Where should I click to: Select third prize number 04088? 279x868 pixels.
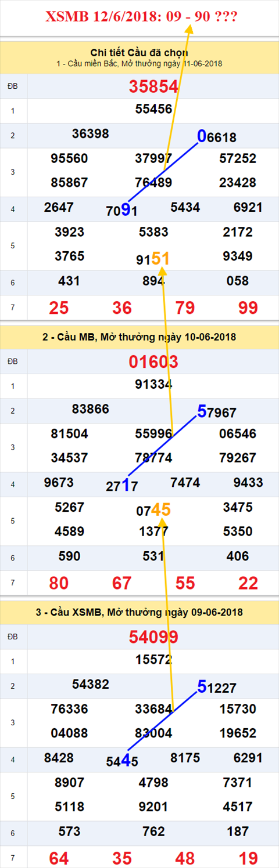(x=69, y=733)
